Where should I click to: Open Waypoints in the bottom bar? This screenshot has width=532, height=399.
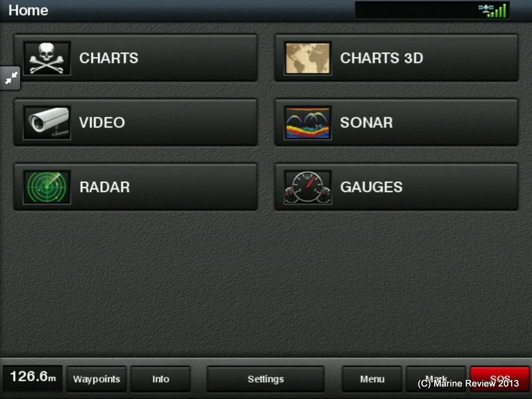[96, 379]
